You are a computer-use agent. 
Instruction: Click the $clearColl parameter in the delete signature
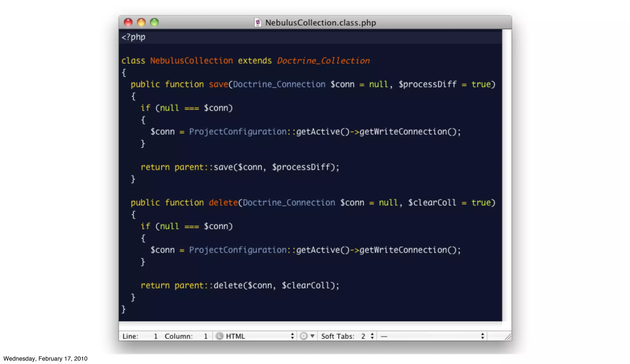pyautogui.click(x=432, y=203)
